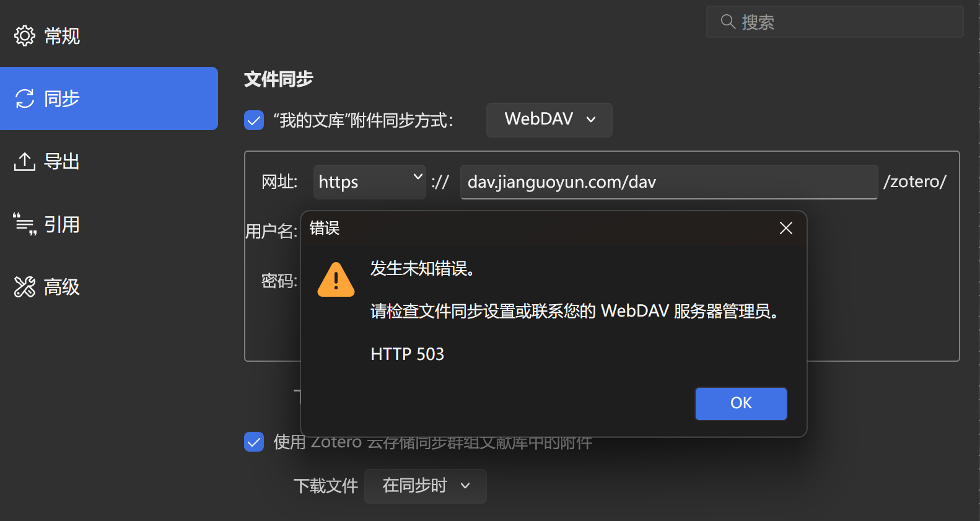Screen dimensions: 980x521
Task: Uncheck "我的文库"附件同步方式 checkbox
Action: point(254,120)
